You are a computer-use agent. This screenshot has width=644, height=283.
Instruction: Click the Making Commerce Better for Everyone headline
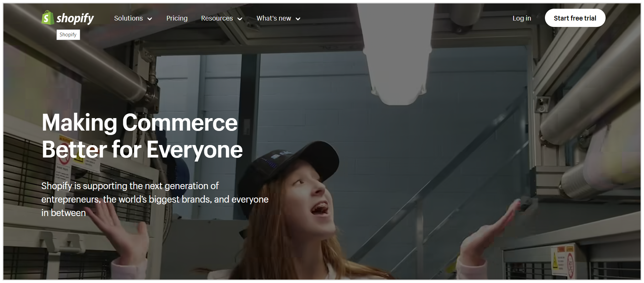142,136
